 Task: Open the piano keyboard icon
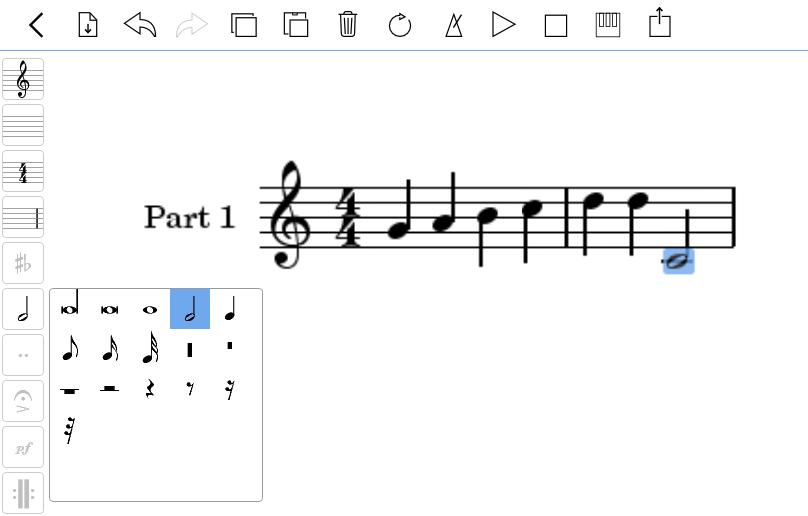click(608, 25)
